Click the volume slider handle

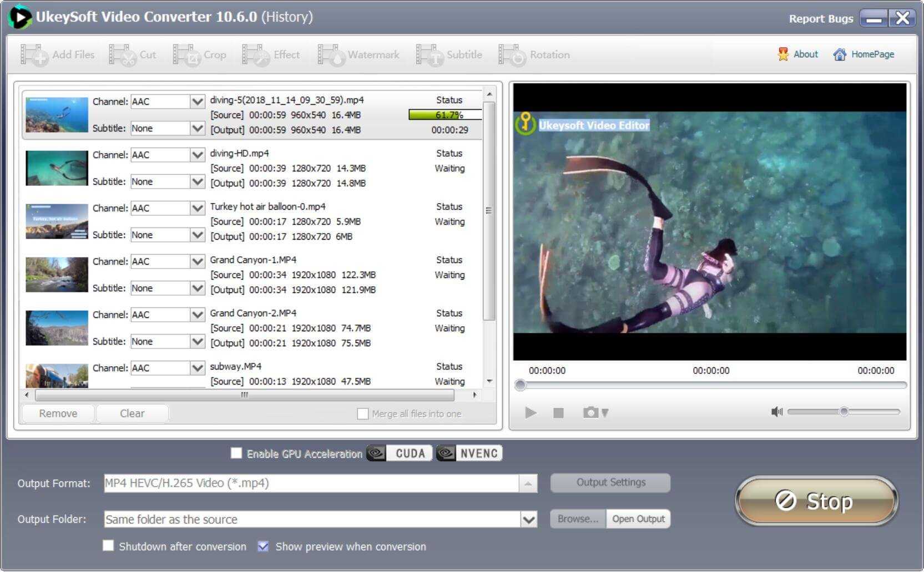tap(844, 412)
